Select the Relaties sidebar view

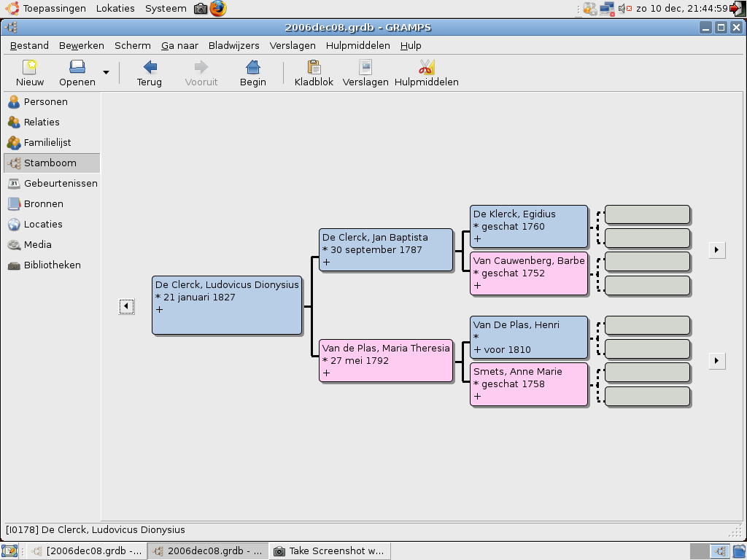42,122
